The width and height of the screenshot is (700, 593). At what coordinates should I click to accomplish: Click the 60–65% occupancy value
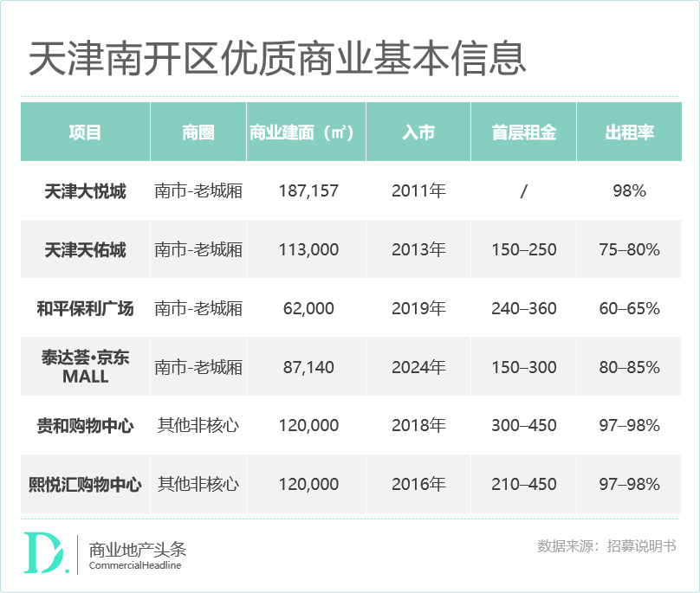630,308
